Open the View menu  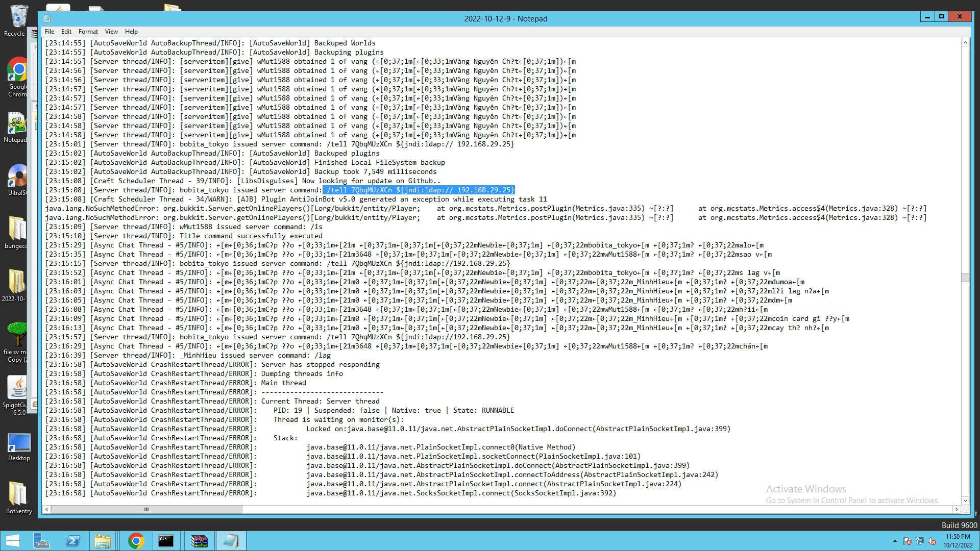111,32
